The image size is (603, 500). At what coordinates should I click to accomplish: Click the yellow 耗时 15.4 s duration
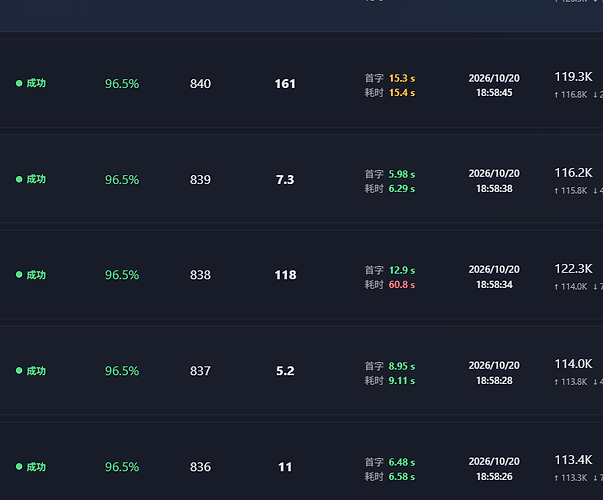(390, 93)
